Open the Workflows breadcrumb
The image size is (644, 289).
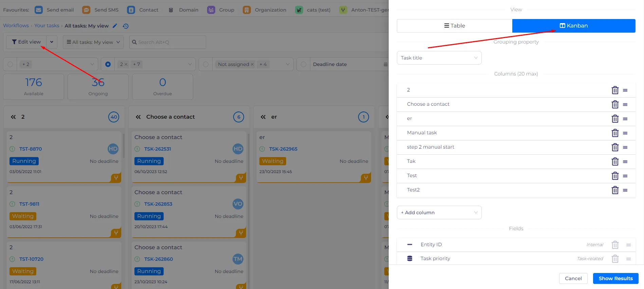pos(16,26)
